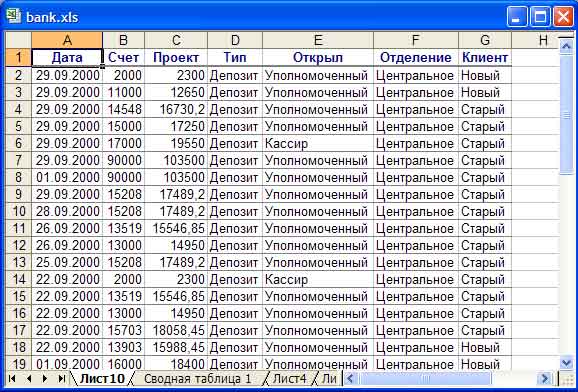Switch to Лист4 sheet tab
Viewport: 578px width, 392px height.
[289, 378]
